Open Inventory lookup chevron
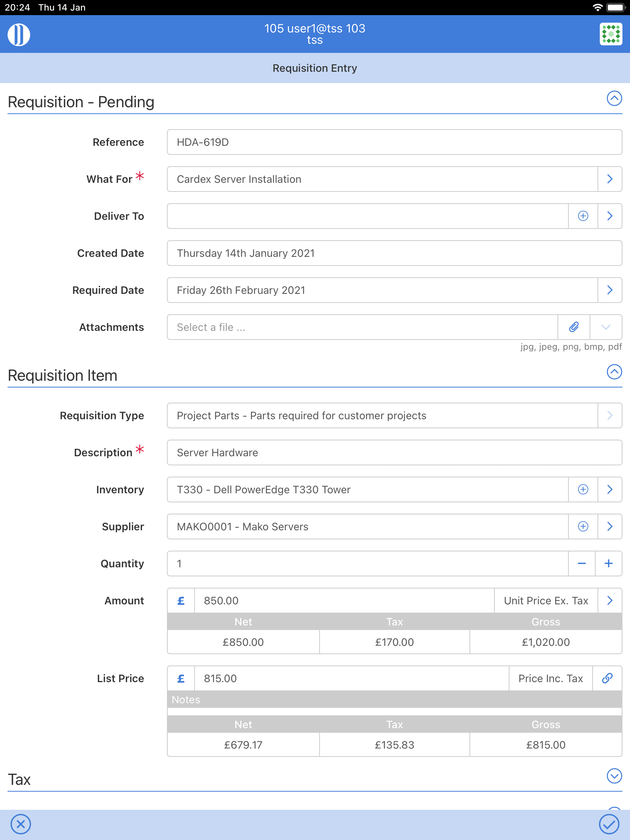This screenshot has height=840, width=630. (x=610, y=489)
